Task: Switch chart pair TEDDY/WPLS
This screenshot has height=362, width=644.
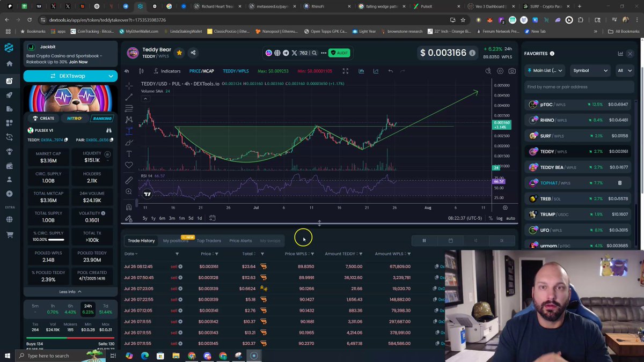Action: (x=236, y=71)
